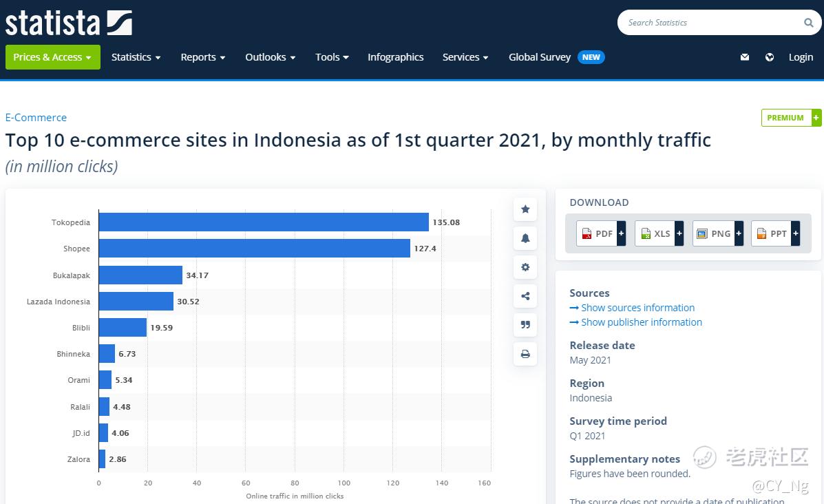Click the Tokopedia axis label
Viewport: 824px width, 504px height.
pyautogui.click(x=71, y=222)
